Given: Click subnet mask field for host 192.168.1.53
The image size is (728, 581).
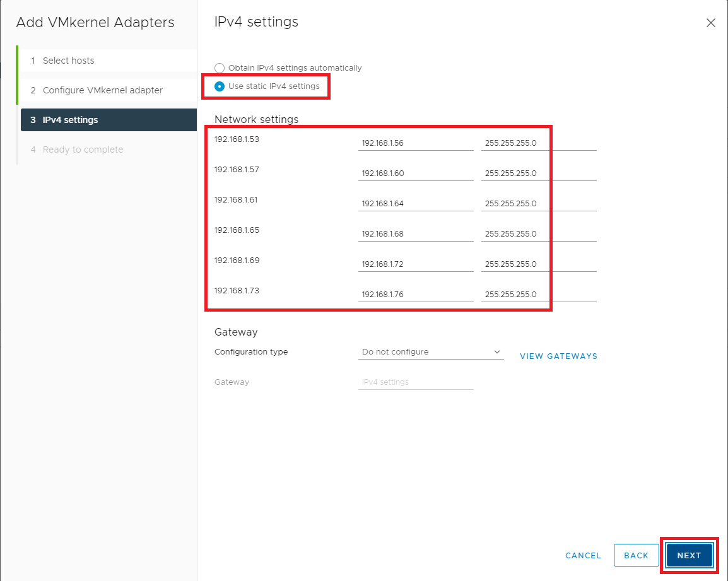Looking at the screenshot, I should point(538,143).
